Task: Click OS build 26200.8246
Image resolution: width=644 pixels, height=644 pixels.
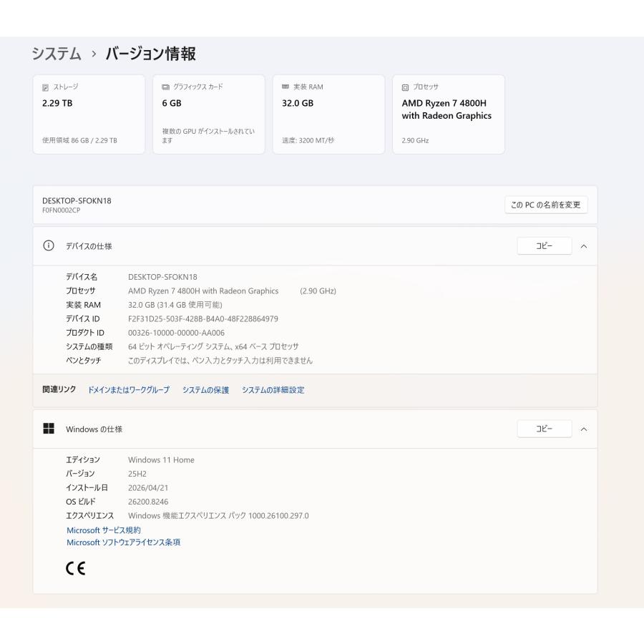Action: pos(148,502)
